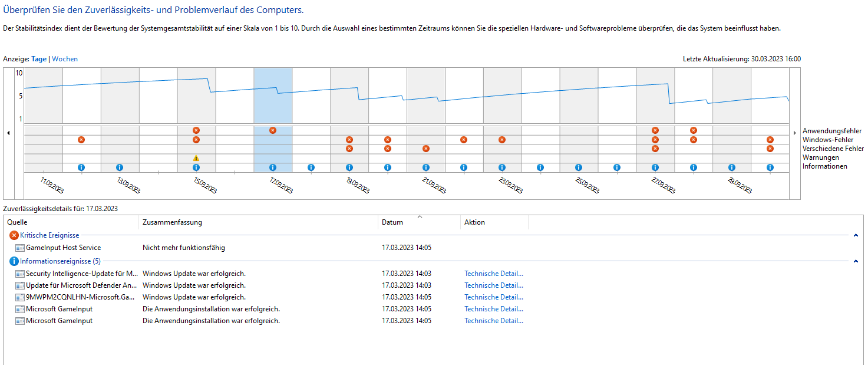Select Windows-Fehler icon on 27.03.2023

pos(655,140)
